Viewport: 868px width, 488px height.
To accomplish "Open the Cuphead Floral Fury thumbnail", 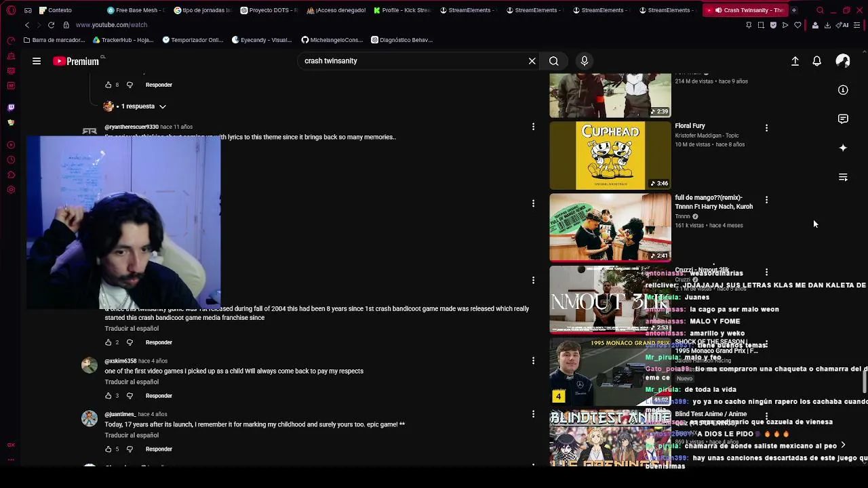I will [610, 155].
